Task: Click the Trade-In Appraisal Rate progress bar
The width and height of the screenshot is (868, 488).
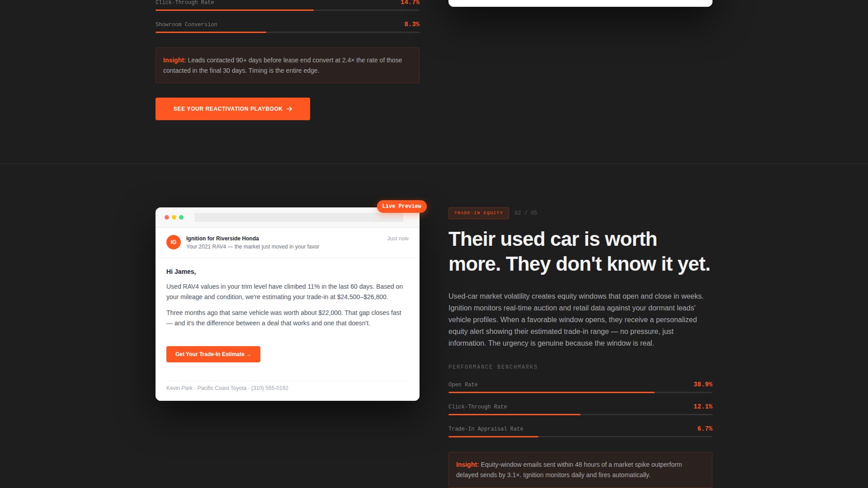Action: tap(580, 436)
